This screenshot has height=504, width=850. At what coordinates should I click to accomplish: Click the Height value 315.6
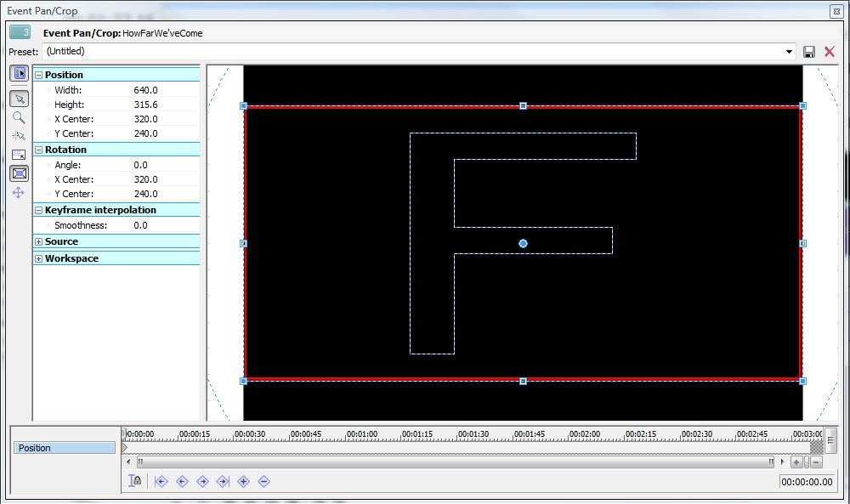pyautogui.click(x=146, y=105)
